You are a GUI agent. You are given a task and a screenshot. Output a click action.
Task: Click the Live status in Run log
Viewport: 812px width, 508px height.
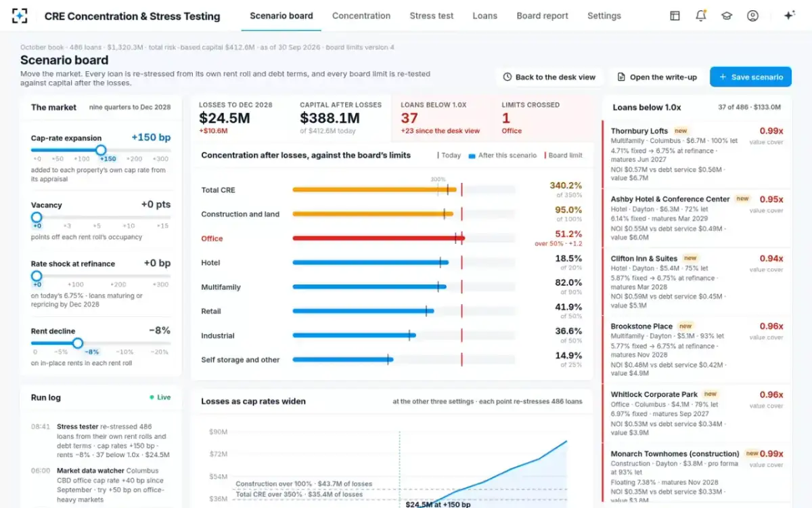(160, 398)
